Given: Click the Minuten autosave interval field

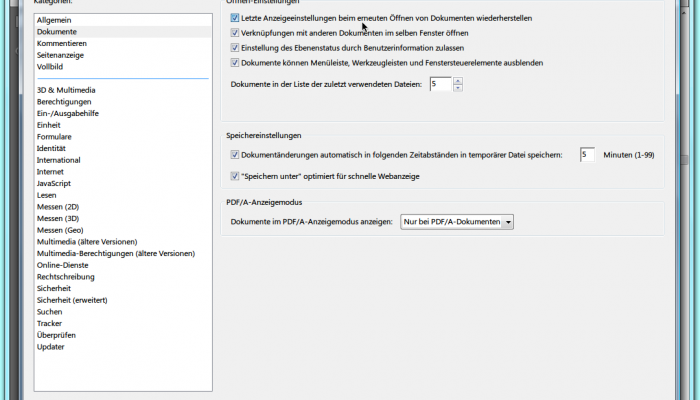Looking at the screenshot, I should pyautogui.click(x=587, y=155).
